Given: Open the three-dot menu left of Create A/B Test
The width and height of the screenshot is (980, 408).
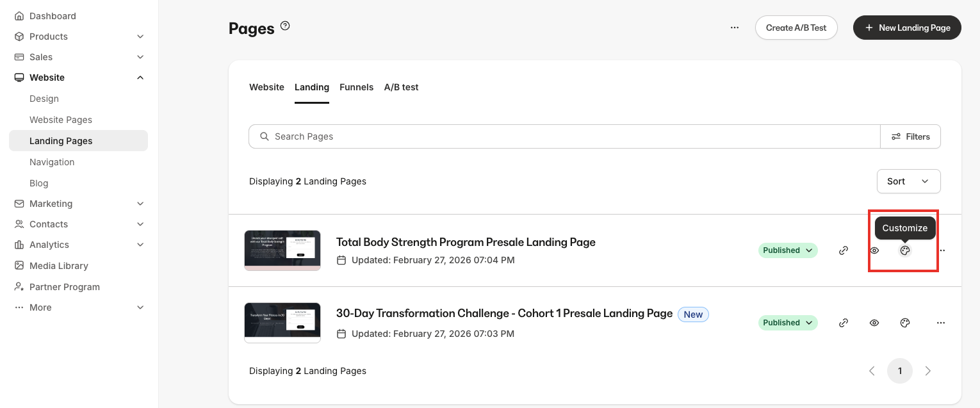Looking at the screenshot, I should 735,28.
